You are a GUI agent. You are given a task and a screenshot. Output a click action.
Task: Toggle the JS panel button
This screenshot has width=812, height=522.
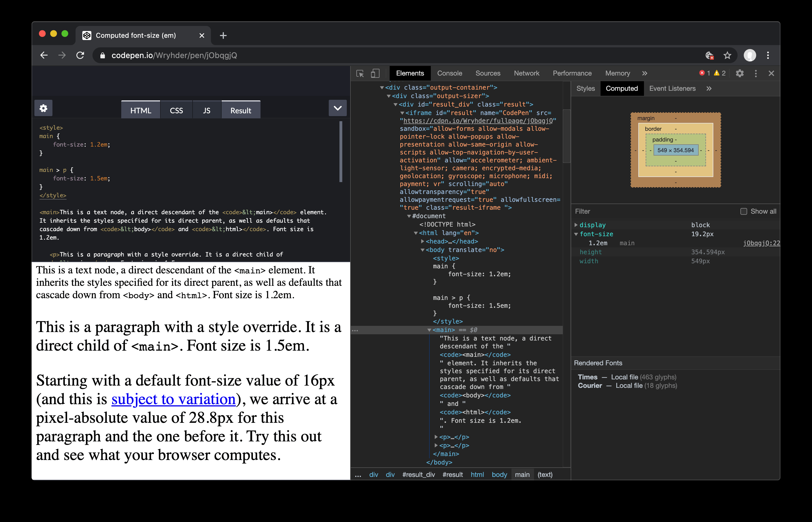206,110
